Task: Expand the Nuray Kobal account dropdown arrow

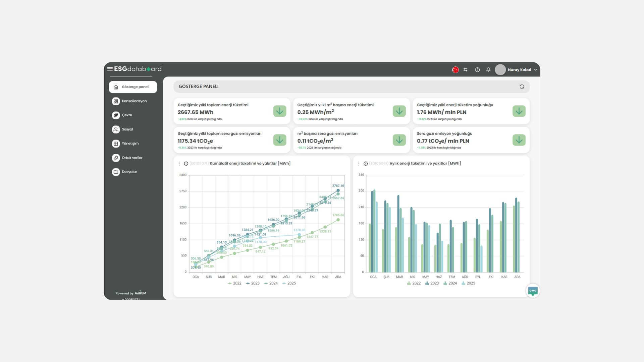Action: [536, 70]
